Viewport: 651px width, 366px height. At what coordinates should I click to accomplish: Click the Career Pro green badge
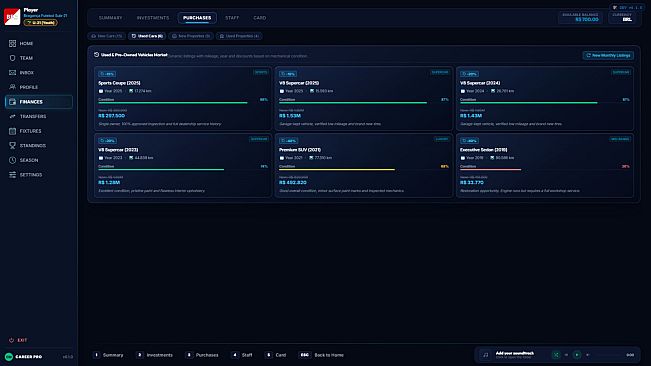click(9, 357)
